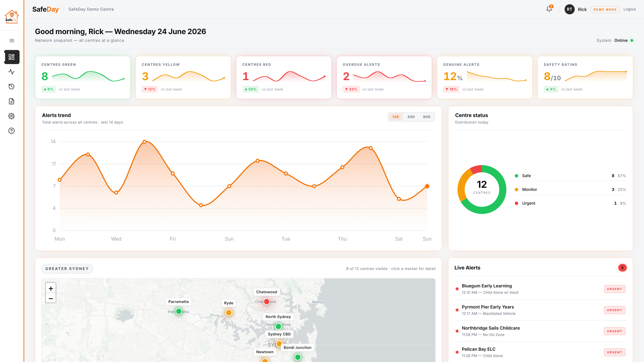Open the activity pulse icon

(x=12, y=72)
